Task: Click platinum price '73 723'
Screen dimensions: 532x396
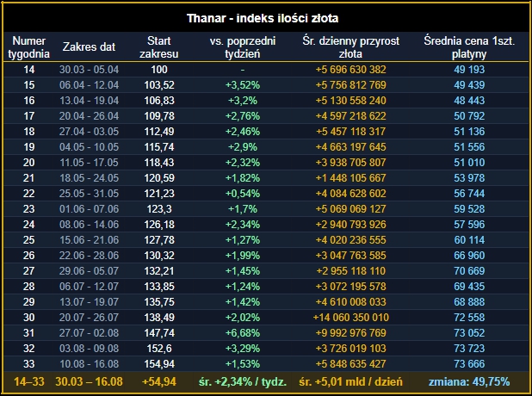Action: coord(469,349)
